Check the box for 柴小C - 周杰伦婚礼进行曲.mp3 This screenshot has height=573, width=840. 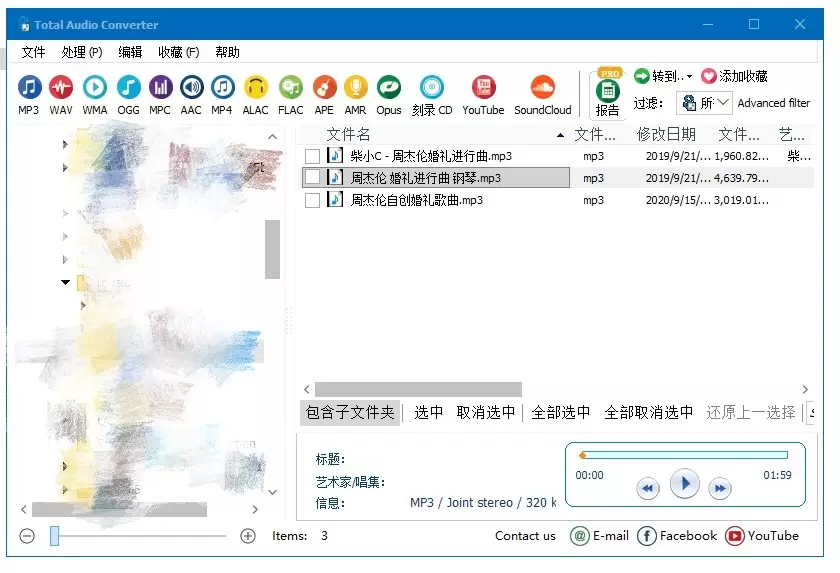coord(312,156)
